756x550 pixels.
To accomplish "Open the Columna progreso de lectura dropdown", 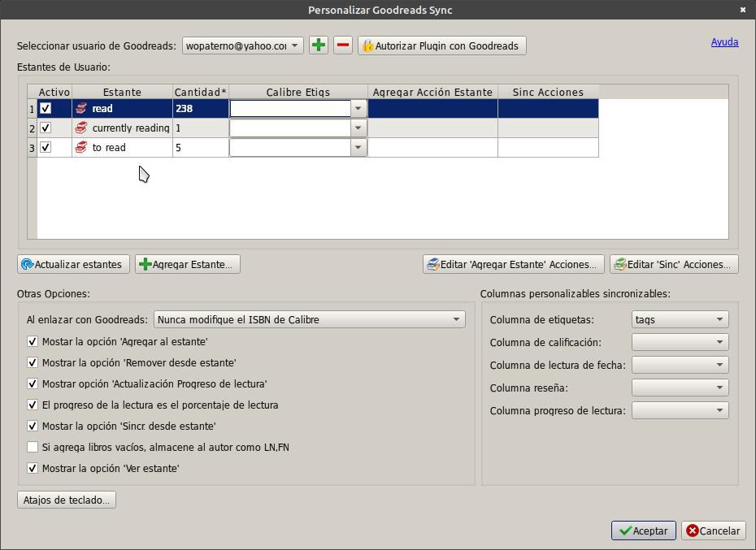I will click(680, 411).
